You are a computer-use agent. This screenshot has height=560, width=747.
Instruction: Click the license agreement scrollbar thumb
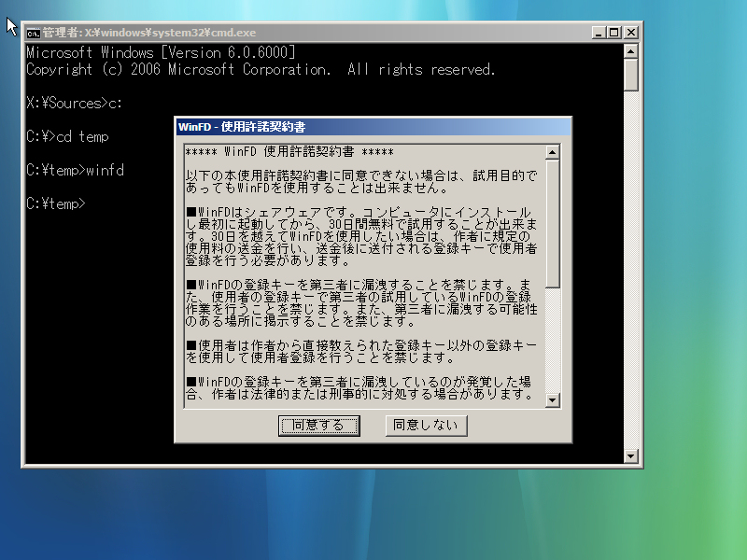click(x=552, y=223)
